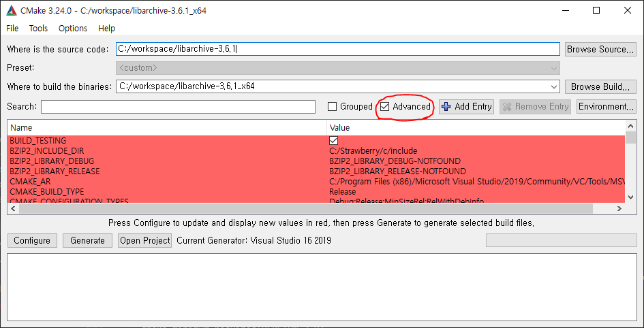Open the Help menu
This screenshot has height=328, width=644.
[x=107, y=29]
